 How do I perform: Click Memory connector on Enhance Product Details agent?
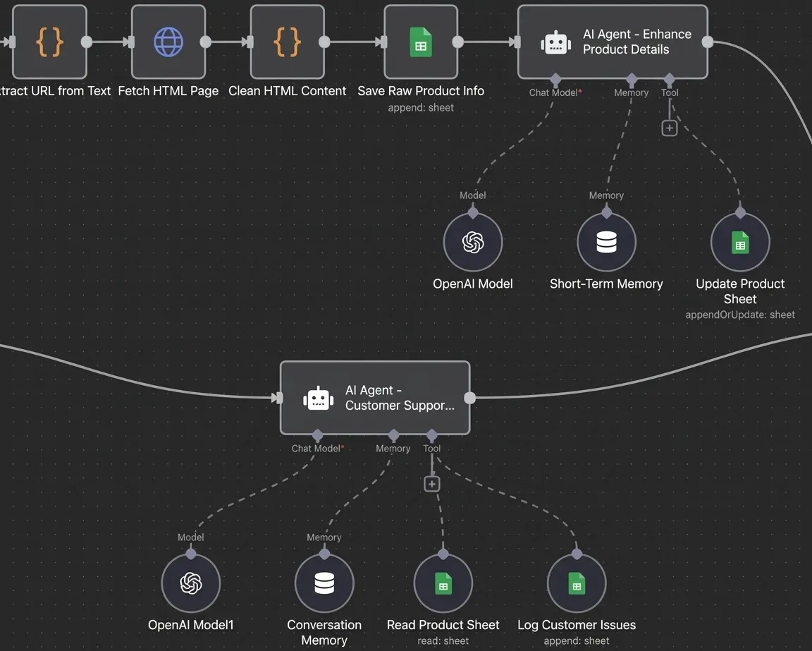point(632,79)
